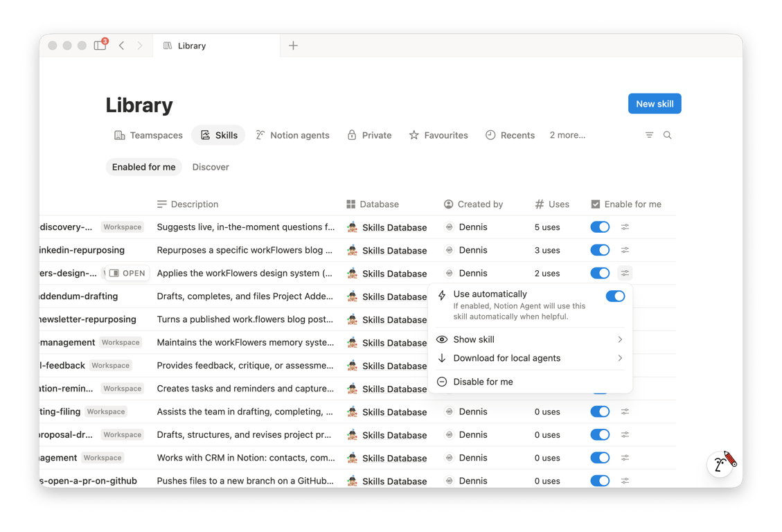Click the Database column header
782x532 pixels.
click(x=373, y=204)
